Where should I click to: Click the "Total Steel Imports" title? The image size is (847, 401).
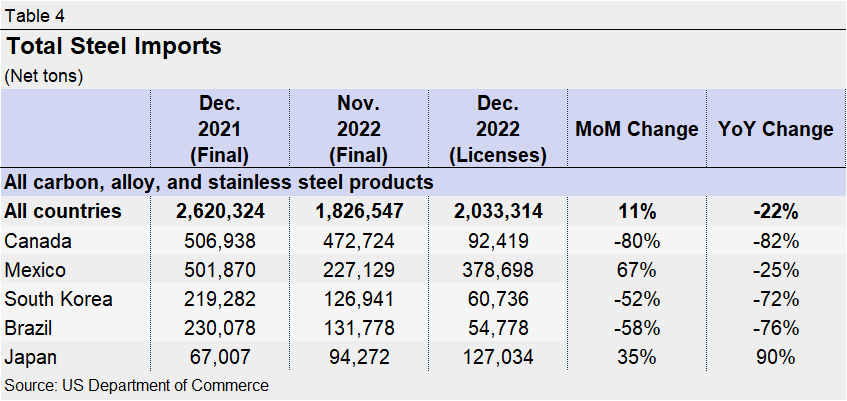114,47
